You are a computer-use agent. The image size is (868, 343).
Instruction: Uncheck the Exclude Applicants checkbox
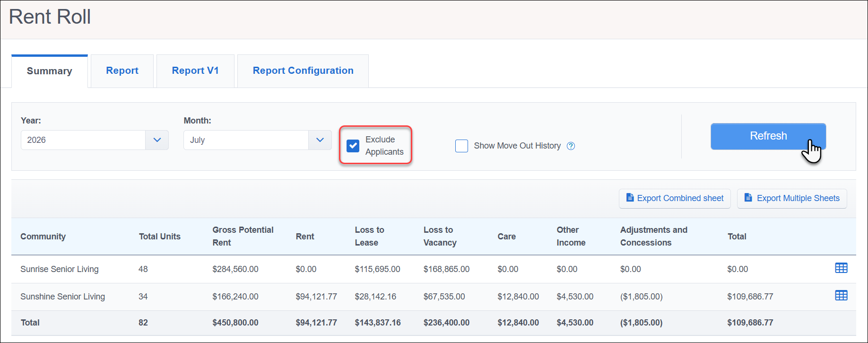[353, 146]
